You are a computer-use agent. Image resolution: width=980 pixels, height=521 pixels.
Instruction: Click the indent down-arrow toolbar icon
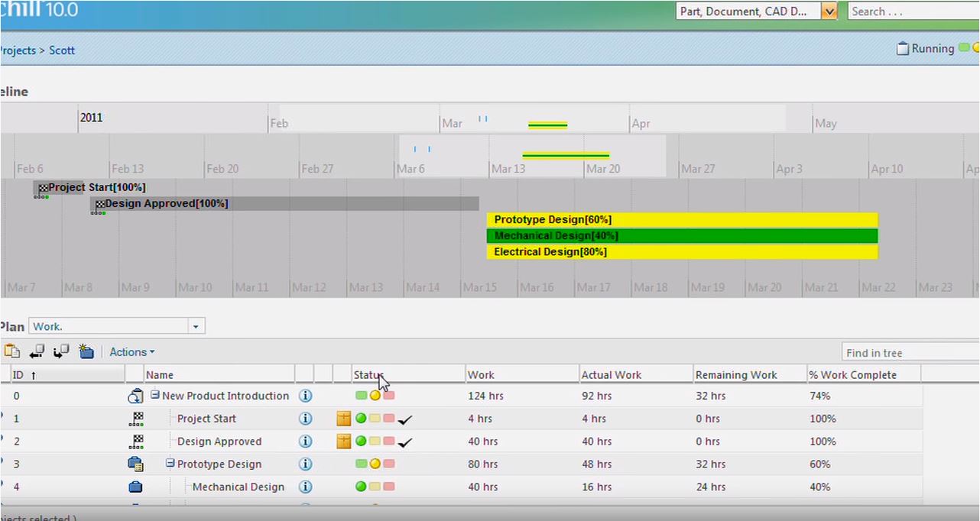(61, 351)
